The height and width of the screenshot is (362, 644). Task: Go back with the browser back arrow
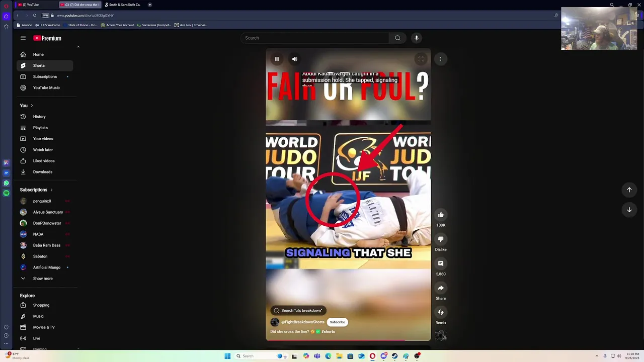[x=18, y=15]
